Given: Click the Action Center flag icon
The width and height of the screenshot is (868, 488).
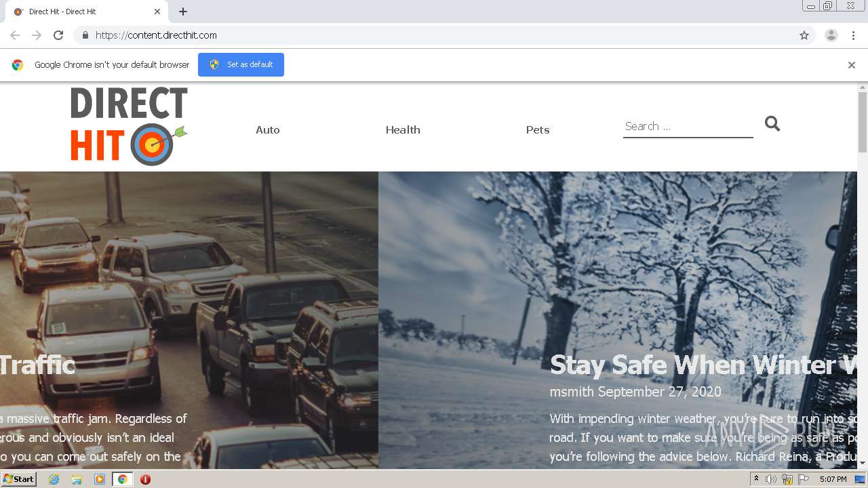Looking at the screenshot, I should click(x=804, y=479).
